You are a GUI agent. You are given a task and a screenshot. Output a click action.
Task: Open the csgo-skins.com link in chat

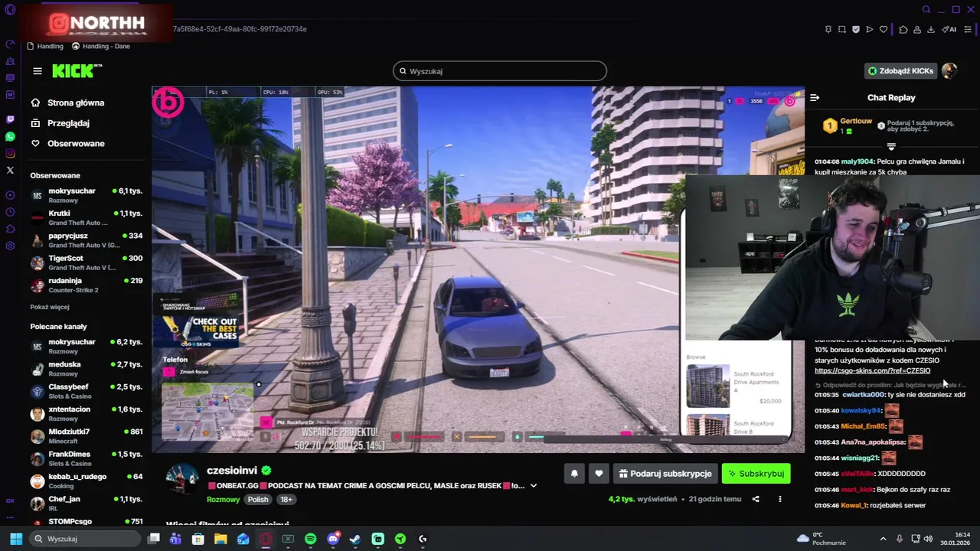872,370
